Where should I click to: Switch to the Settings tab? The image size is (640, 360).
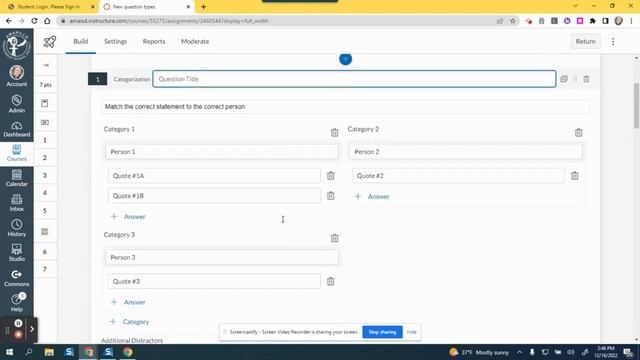[x=116, y=41]
